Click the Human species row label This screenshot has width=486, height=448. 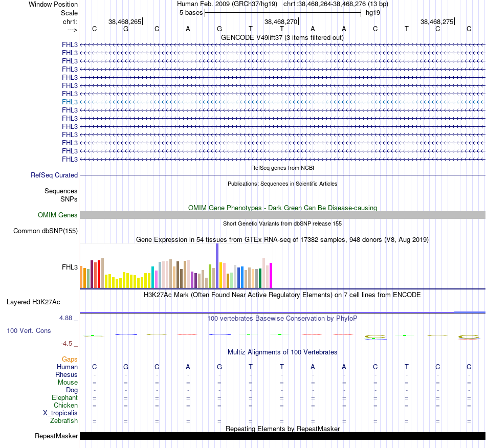(67, 367)
